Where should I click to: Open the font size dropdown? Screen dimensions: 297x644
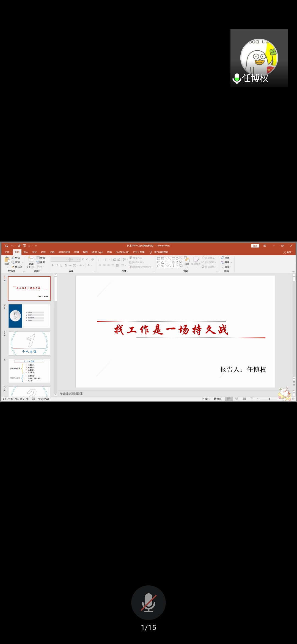coord(78,260)
